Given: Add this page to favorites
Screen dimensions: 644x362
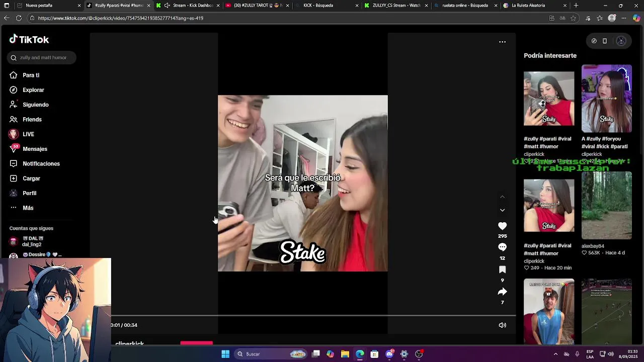Looking at the screenshot, I should point(573,18).
